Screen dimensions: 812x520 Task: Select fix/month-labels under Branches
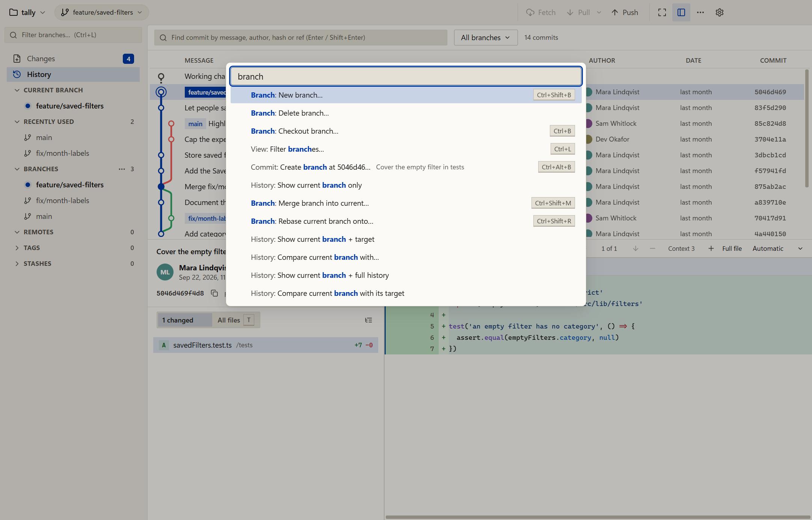click(x=73, y=200)
